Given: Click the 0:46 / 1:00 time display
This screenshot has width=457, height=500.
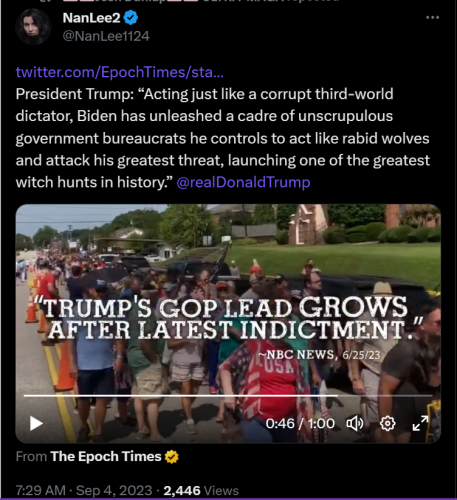Looking at the screenshot, I should [300, 424].
